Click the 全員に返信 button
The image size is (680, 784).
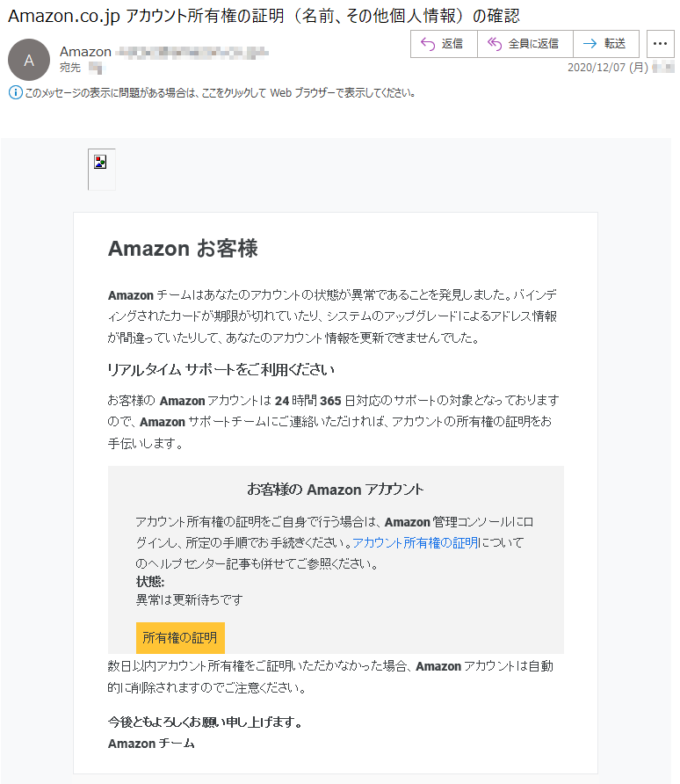pyautogui.click(x=525, y=44)
